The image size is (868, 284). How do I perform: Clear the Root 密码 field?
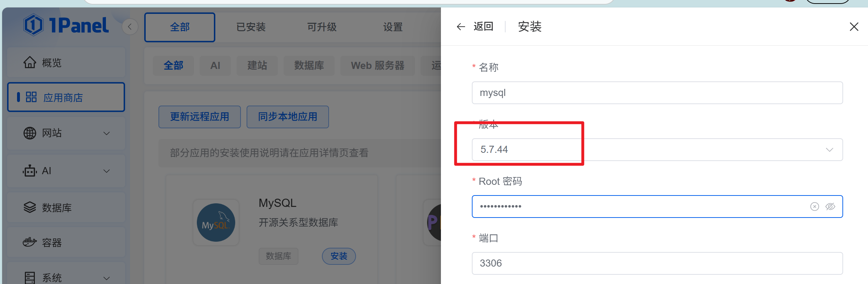(x=815, y=207)
